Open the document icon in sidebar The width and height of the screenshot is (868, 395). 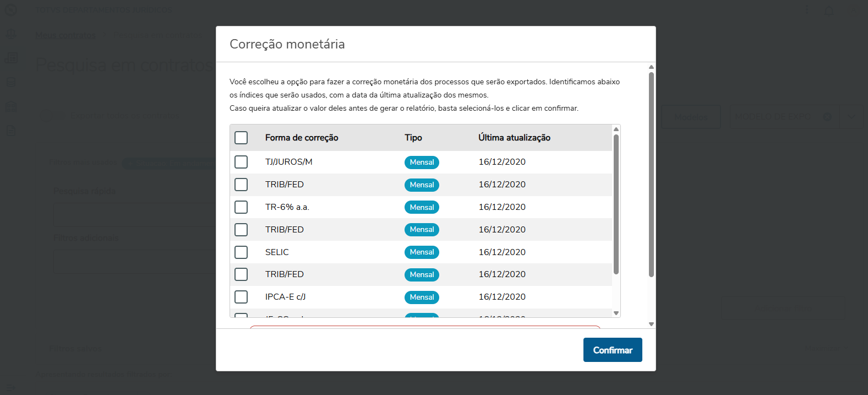[x=11, y=131]
